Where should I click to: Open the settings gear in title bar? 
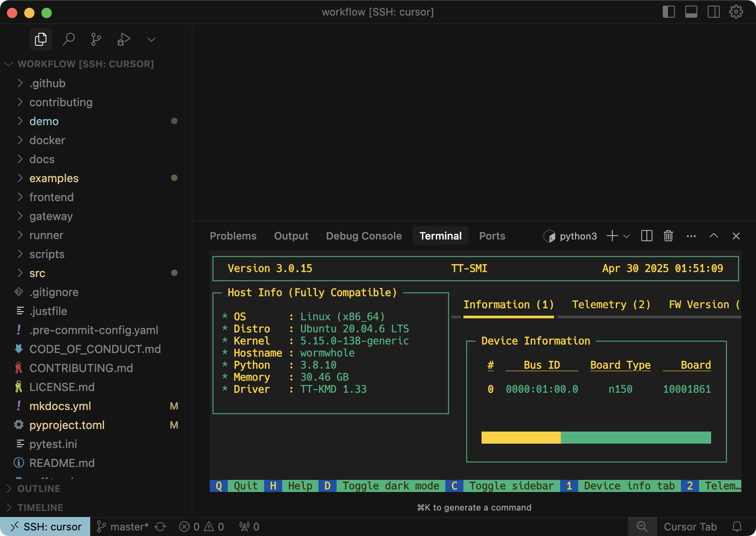(736, 12)
